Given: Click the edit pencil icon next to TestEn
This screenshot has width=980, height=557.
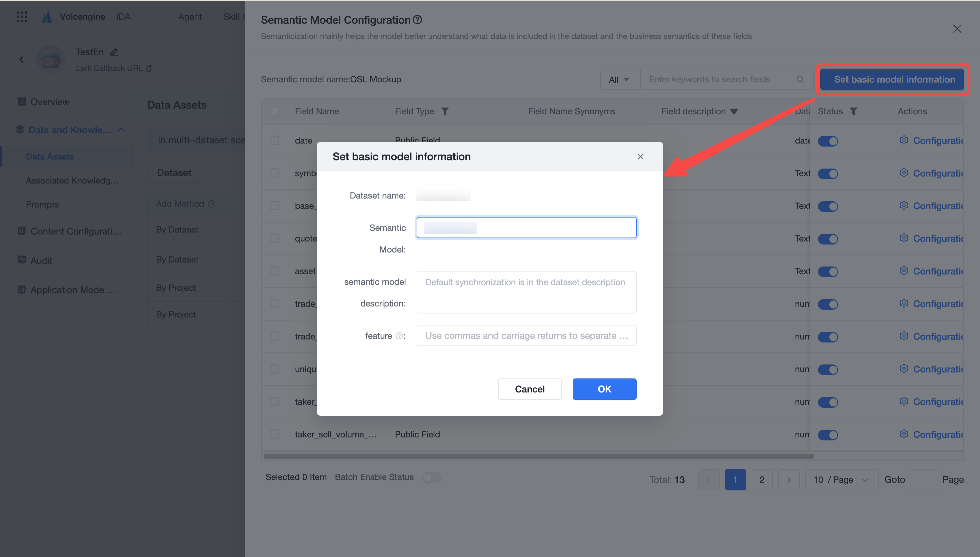Looking at the screenshot, I should [x=114, y=52].
